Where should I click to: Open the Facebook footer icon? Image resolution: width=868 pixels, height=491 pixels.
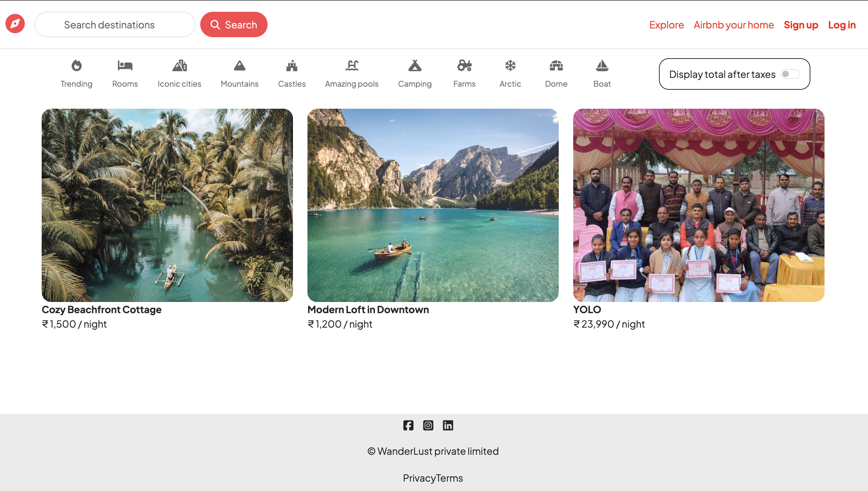point(408,425)
